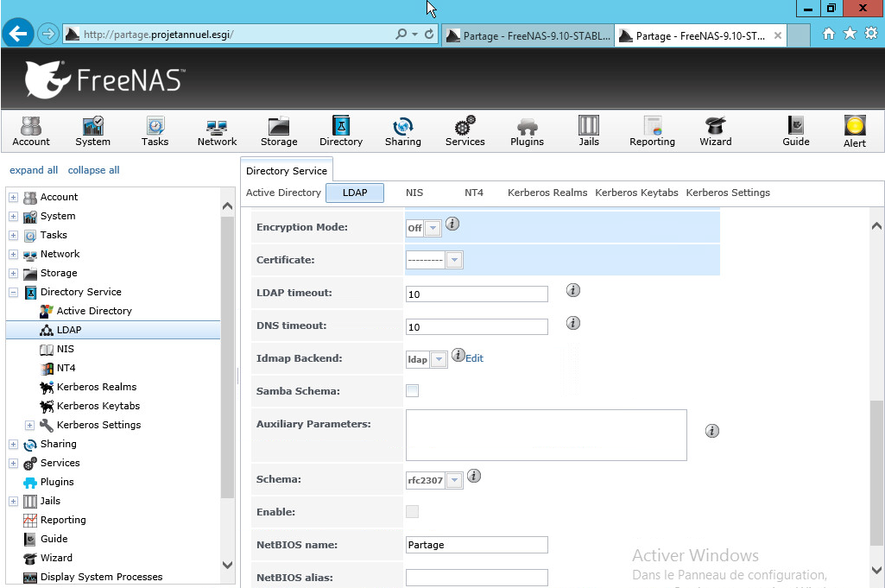
Task: Switch to NT4 tab
Action: (473, 193)
